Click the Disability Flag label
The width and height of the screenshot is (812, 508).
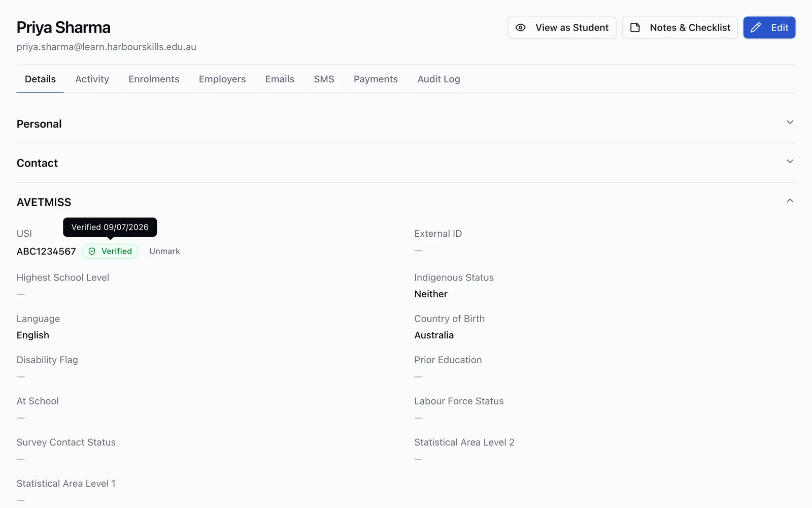(47, 360)
